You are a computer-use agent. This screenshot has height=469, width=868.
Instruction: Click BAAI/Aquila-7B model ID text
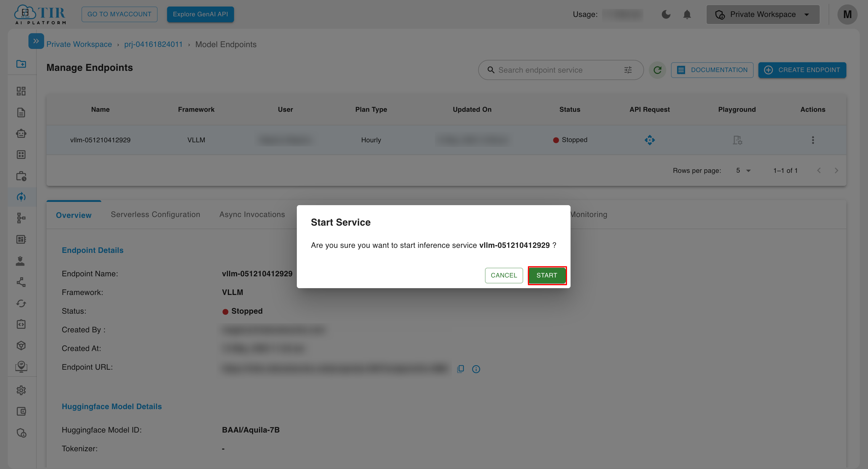pyautogui.click(x=251, y=430)
